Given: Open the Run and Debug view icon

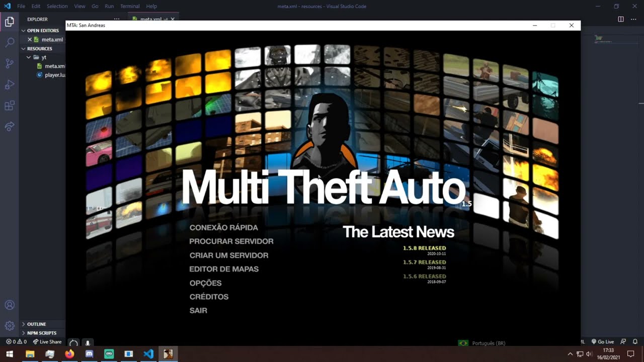Looking at the screenshot, I should pos(10,84).
